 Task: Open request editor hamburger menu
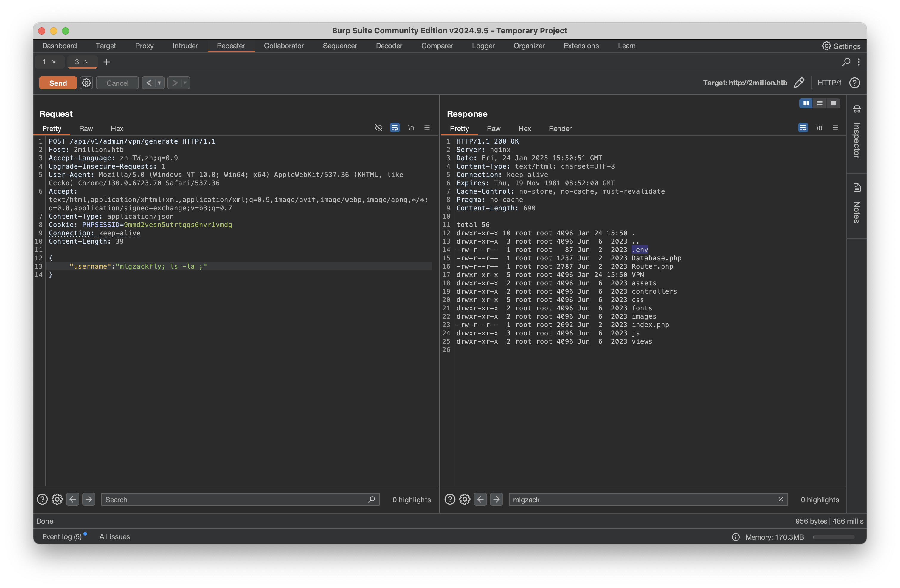click(427, 128)
